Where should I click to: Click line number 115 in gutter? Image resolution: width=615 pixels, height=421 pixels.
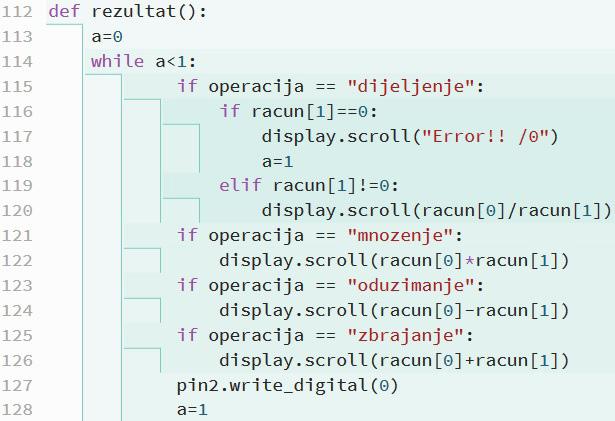point(17,86)
